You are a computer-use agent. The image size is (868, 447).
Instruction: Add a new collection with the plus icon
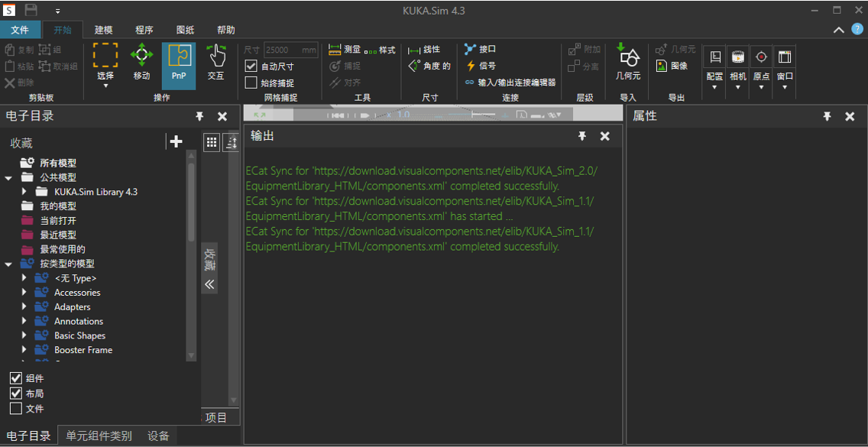click(176, 142)
